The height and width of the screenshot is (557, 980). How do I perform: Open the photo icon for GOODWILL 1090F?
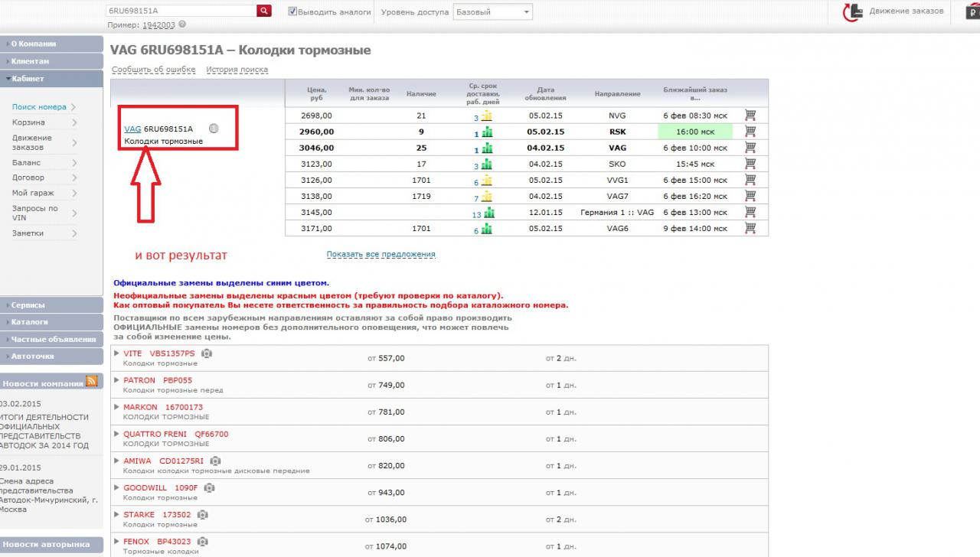tap(210, 488)
